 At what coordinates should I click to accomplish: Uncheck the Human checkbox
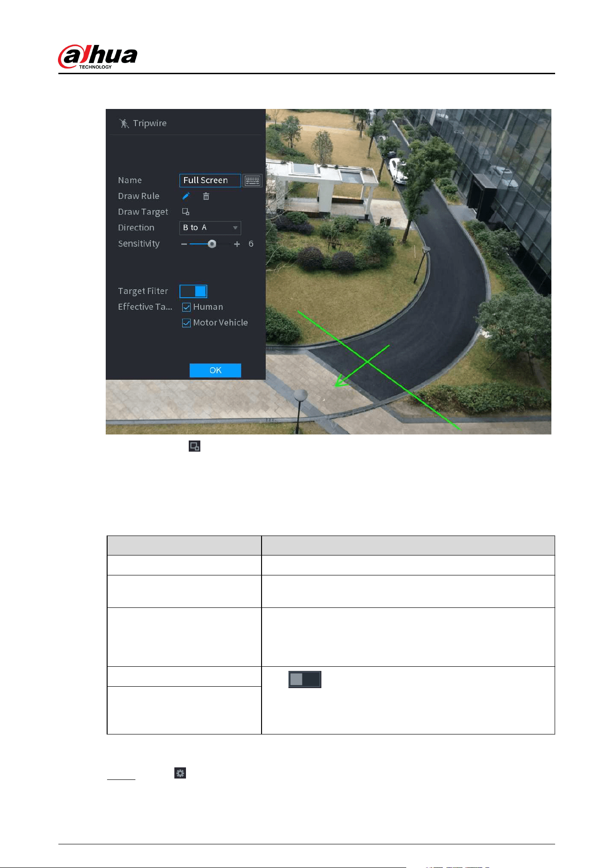[x=186, y=307]
